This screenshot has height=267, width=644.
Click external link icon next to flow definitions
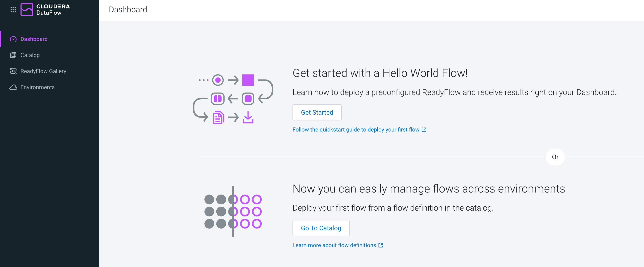[x=380, y=245]
